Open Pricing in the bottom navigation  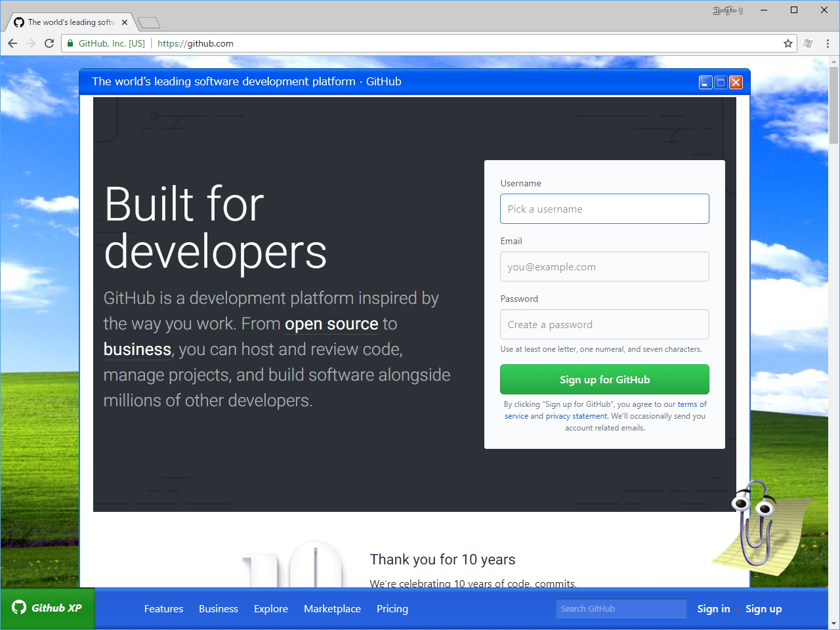point(392,609)
